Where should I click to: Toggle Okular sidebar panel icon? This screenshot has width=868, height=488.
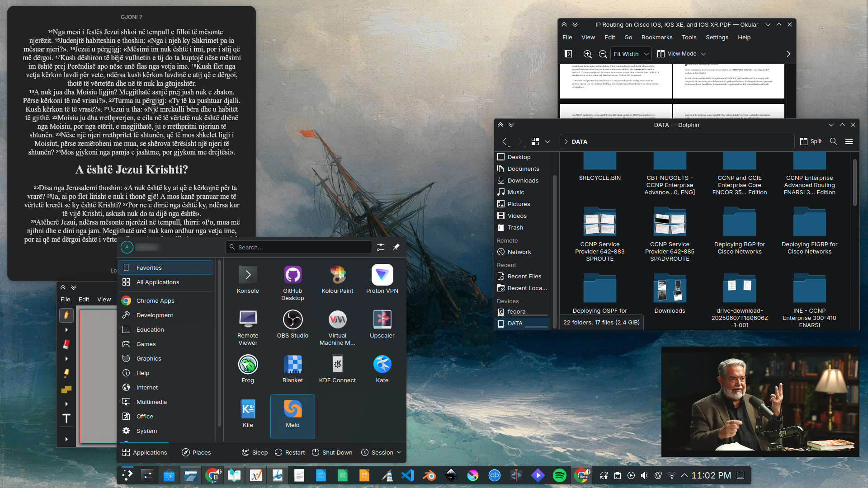[568, 54]
